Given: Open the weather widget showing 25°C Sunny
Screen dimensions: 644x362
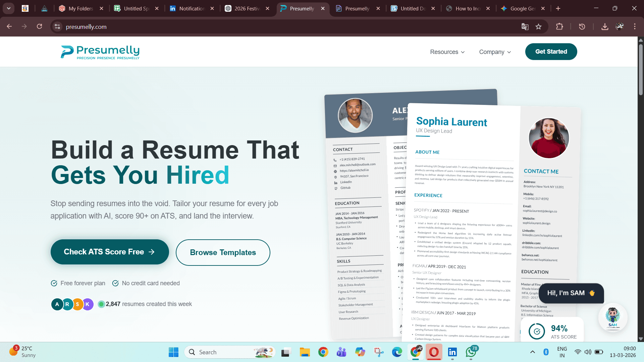Looking at the screenshot, I should click(x=22, y=352).
